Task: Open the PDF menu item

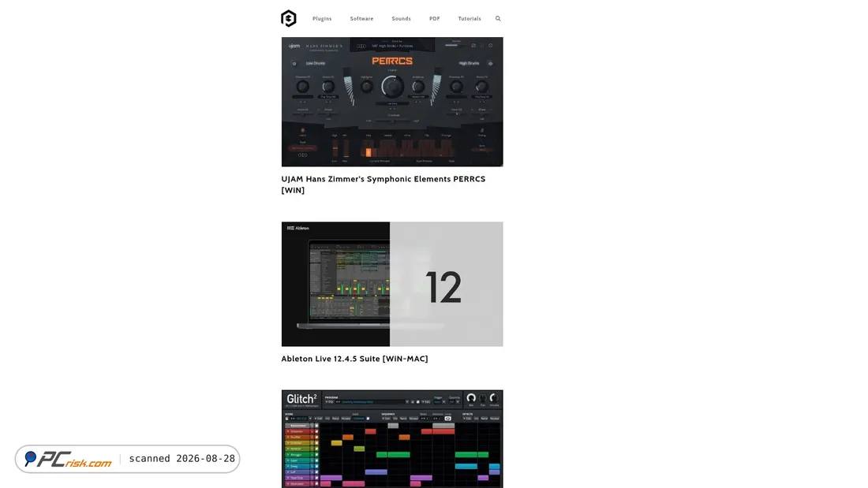Action: tap(435, 19)
